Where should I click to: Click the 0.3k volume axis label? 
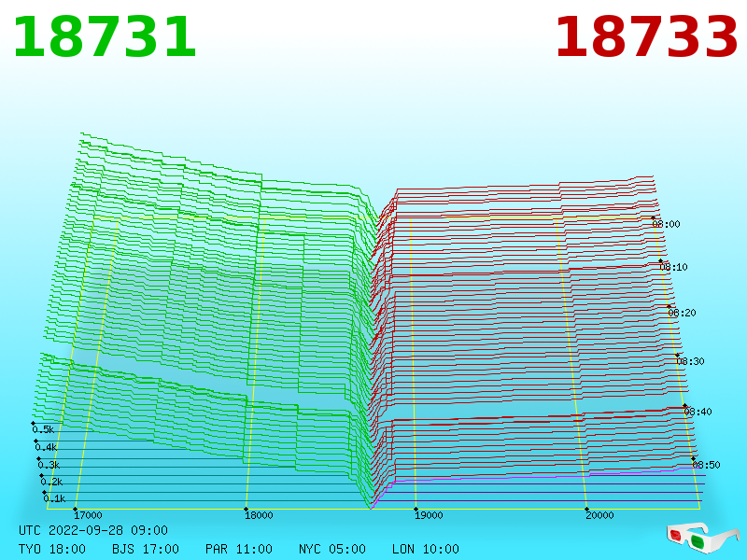coord(49,465)
